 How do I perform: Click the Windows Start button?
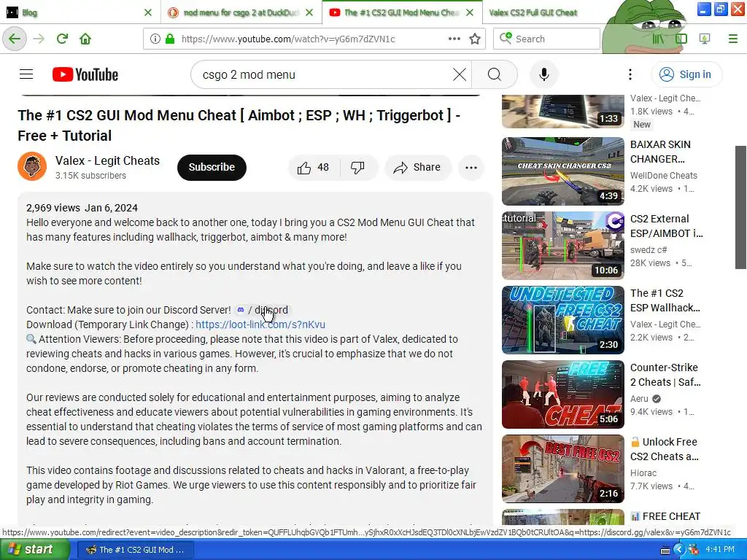point(34,550)
